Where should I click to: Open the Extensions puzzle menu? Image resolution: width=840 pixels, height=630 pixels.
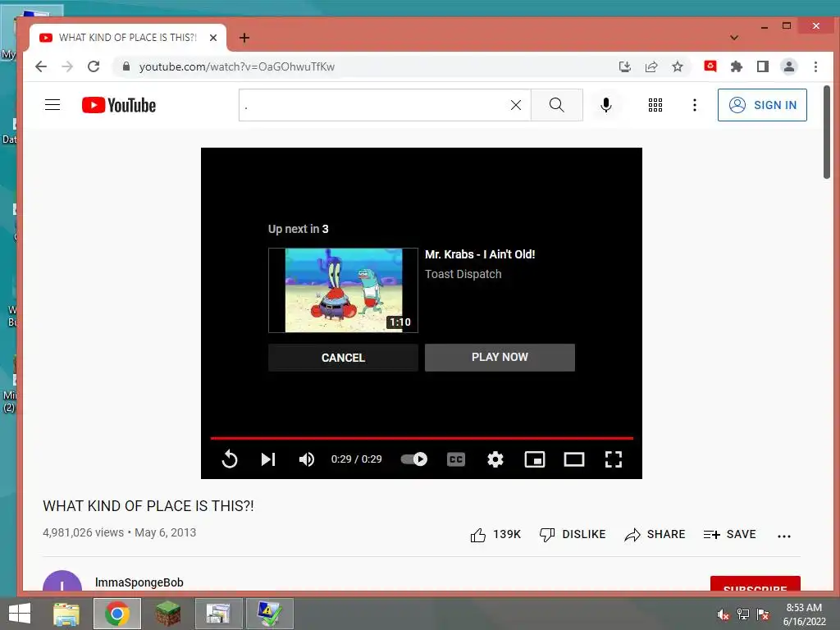click(x=737, y=66)
